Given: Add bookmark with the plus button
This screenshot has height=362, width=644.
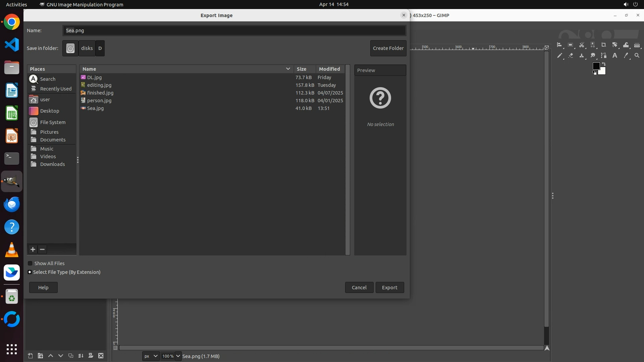Looking at the screenshot, I should (33, 249).
